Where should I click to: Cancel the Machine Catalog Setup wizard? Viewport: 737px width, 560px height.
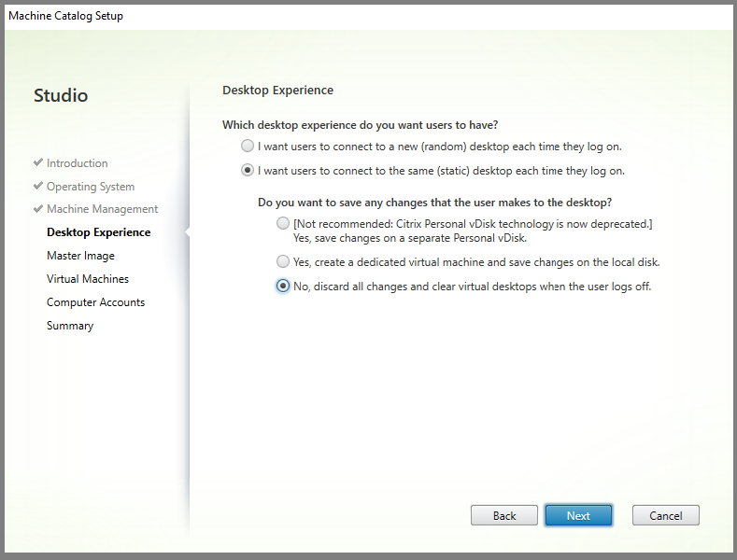pyautogui.click(x=666, y=515)
